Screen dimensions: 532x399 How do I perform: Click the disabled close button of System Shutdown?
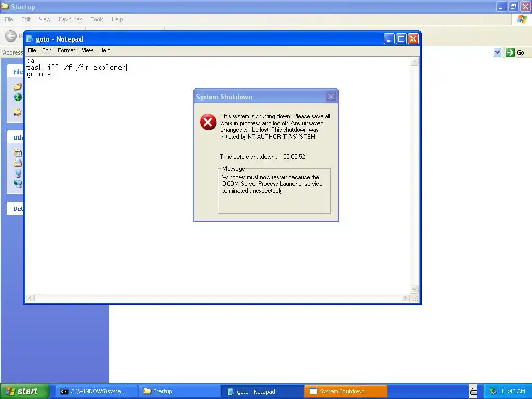(331, 97)
